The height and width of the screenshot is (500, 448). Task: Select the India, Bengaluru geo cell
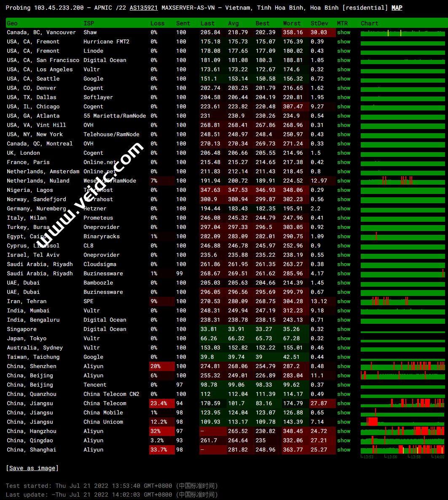(33, 320)
